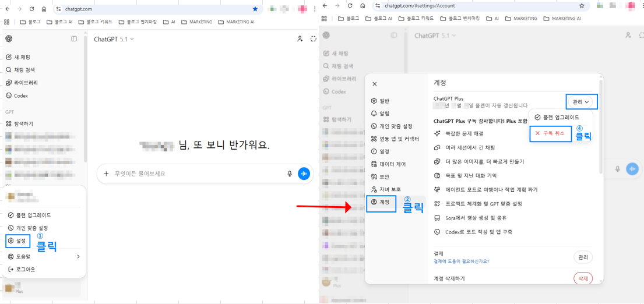Click the 복잡한 문제 해결 feature text
644x304 pixels.
pyautogui.click(x=464, y=133)
